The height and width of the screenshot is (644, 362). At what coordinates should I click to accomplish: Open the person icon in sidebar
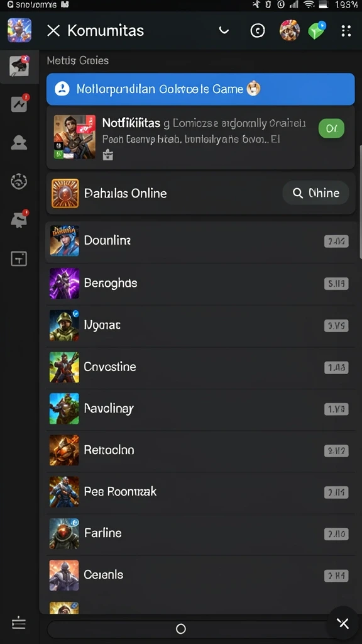pos(19,143)
